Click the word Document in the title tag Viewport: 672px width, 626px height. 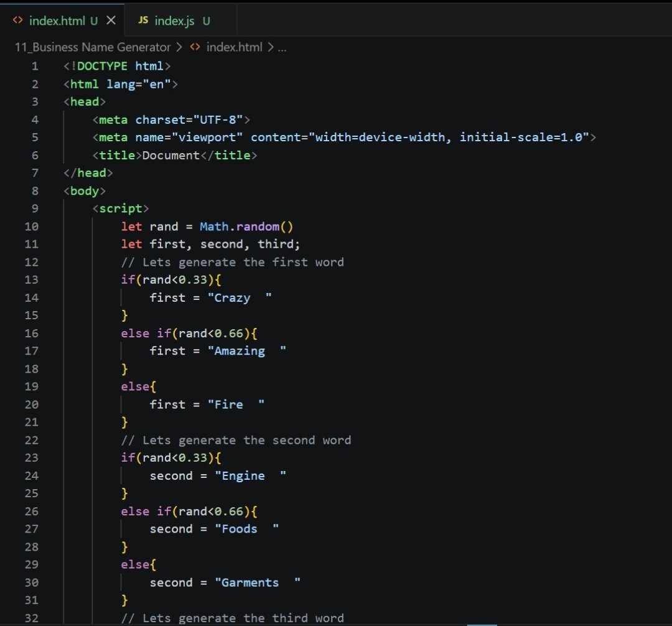coord(171,155)
